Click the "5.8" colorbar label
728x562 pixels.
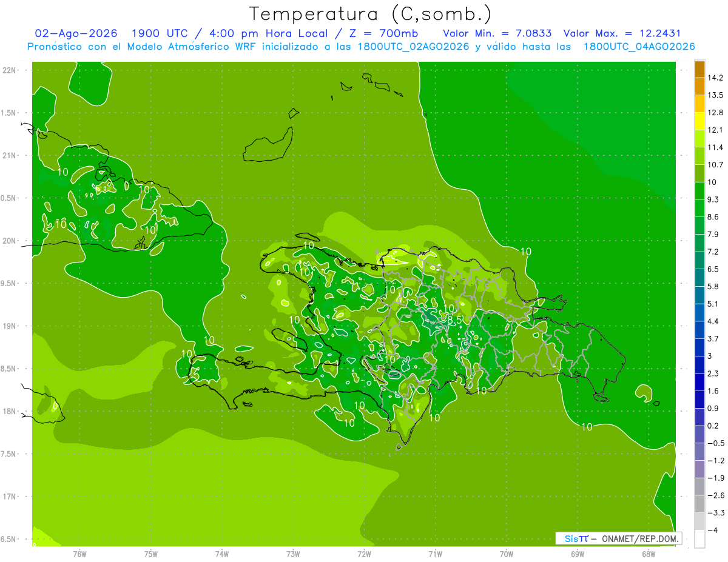coord(713,287)
